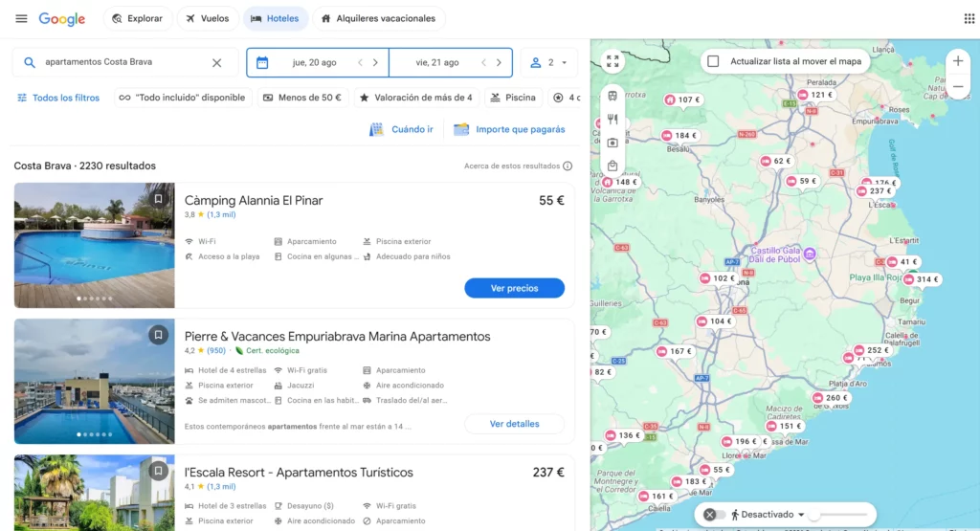
Task: Click the search magnifier icon
Action: pos(30,62)
